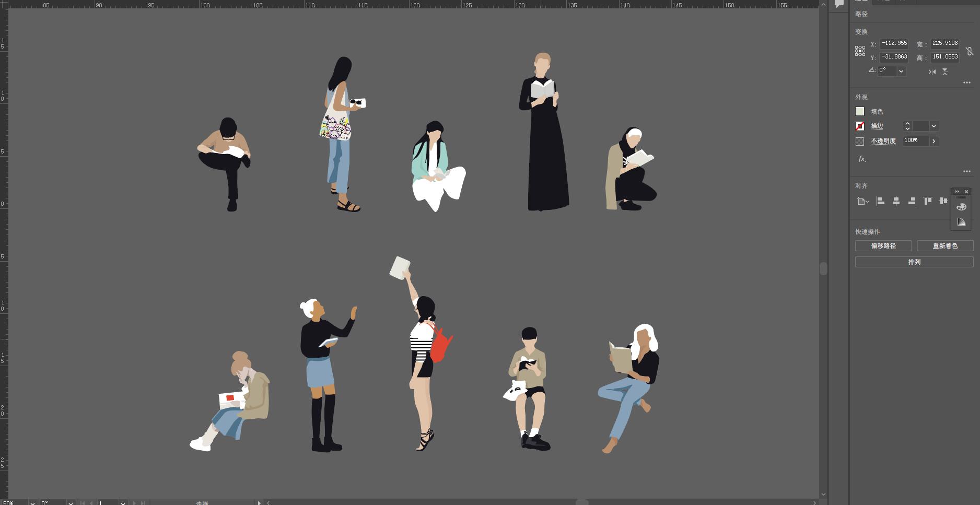980x505 pixels.
Task: Open the color guide icon in floating panel
Action: pyautogui.click(x=961, y=222)
